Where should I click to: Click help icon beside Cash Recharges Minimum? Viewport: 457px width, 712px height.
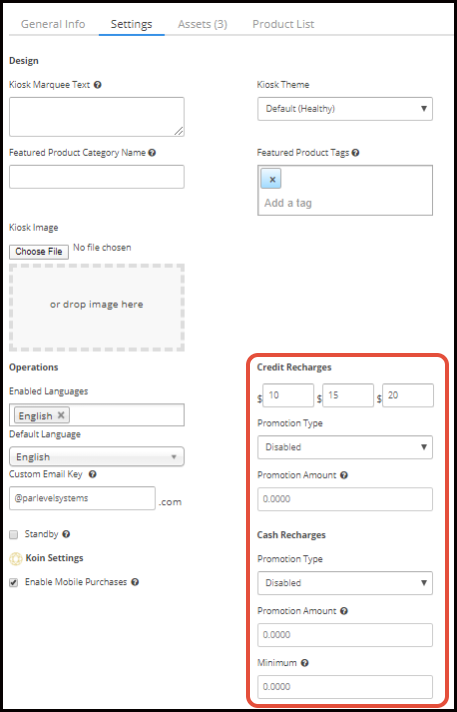[304, 663]
